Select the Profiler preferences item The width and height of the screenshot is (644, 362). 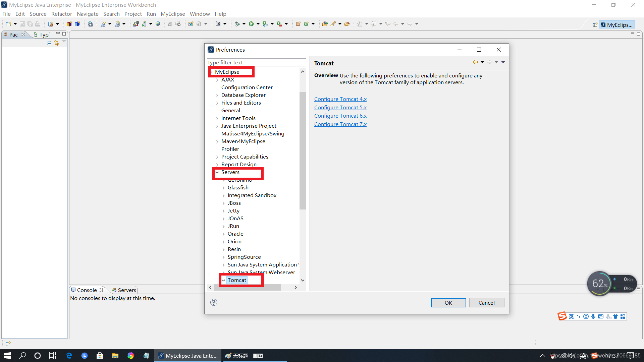[x=230, y=149]
